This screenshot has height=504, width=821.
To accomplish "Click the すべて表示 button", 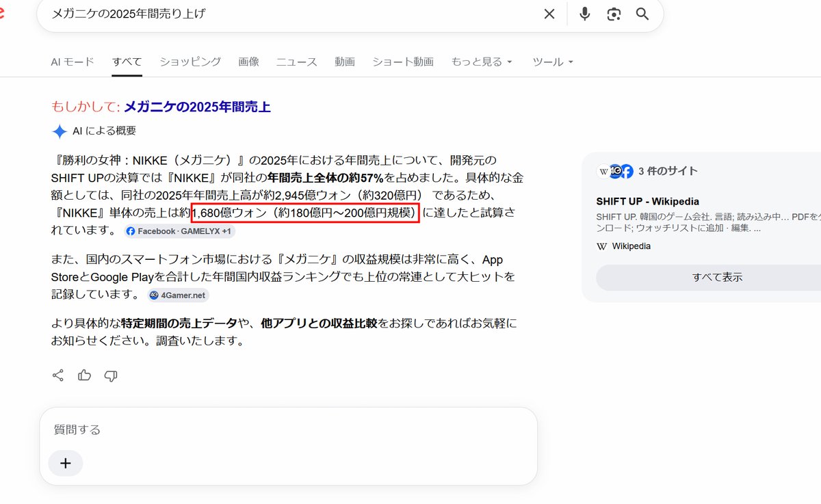I will (x=717, y=277).
